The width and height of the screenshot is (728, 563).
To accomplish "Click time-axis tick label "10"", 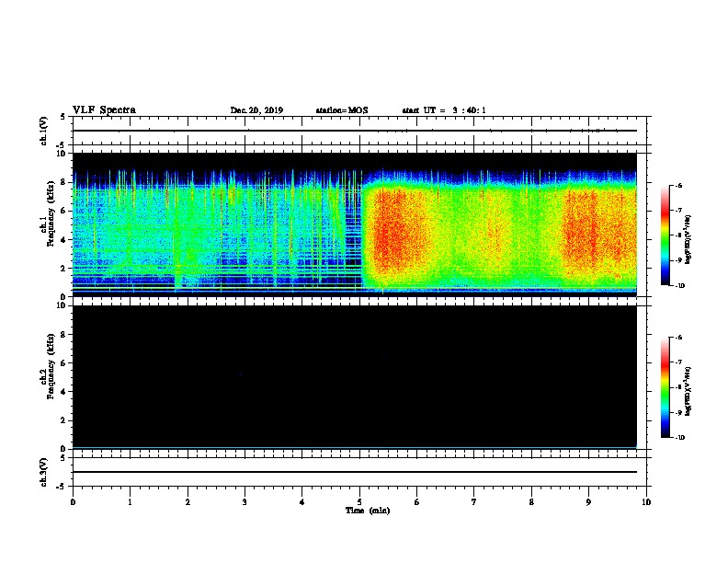I will point(646,502).
